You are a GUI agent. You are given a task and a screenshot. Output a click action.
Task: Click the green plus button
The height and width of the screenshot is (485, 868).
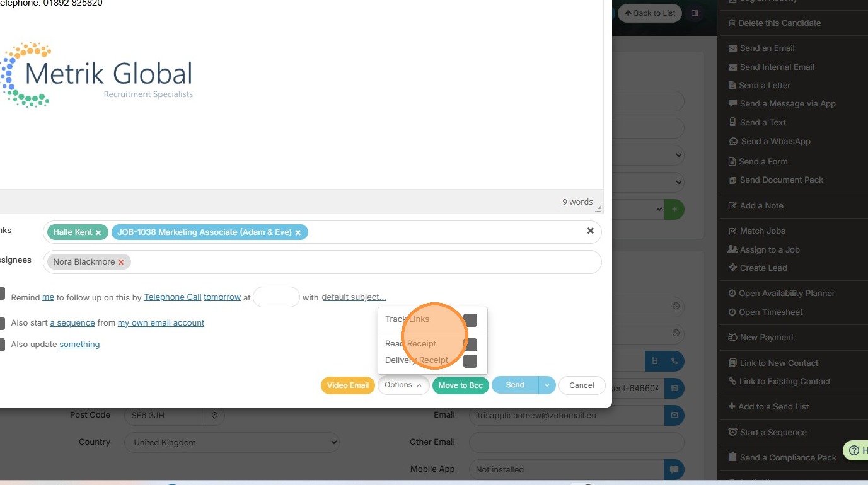pos(674,209)
